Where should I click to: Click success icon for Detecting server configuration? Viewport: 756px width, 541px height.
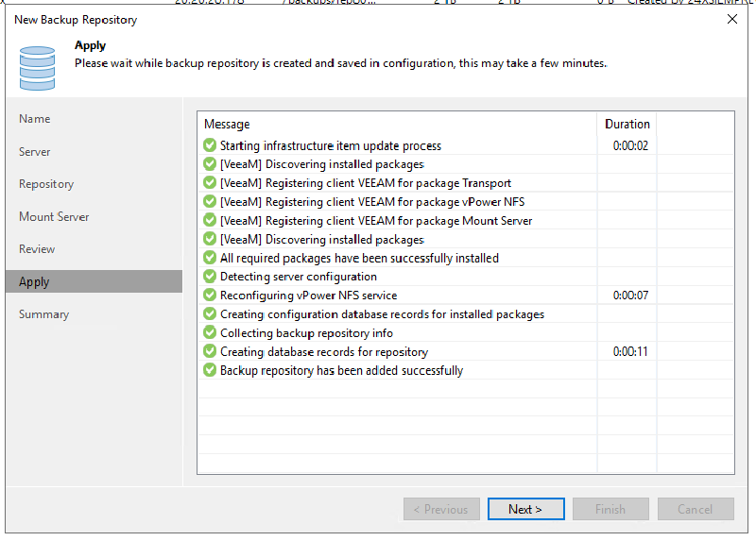point(210,276)
